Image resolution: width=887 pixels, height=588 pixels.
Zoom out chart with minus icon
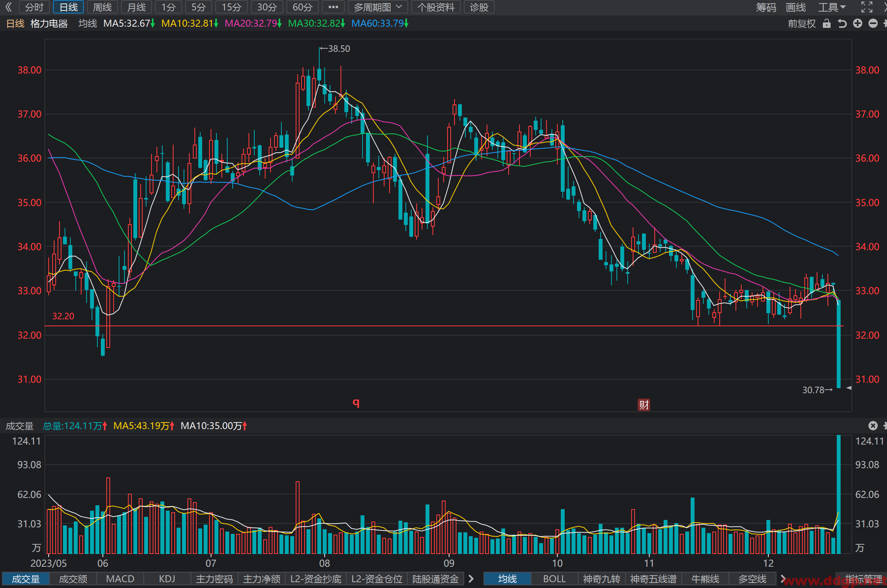click(x=873, y=24)
